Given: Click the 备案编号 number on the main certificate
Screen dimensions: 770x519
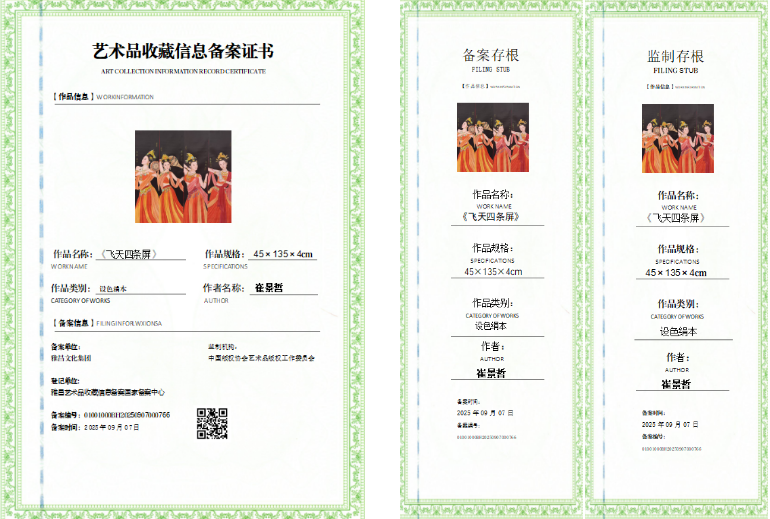Looking at the screenshot, I should (x=127, y=415).
